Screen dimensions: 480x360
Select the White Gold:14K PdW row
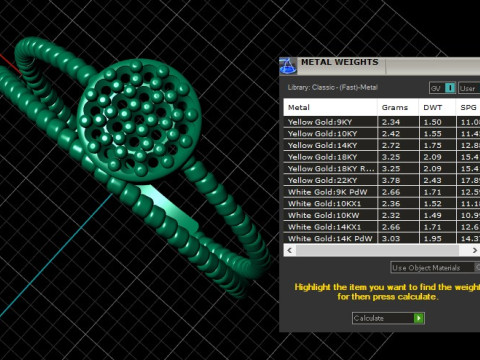click(x=382, y=238)
